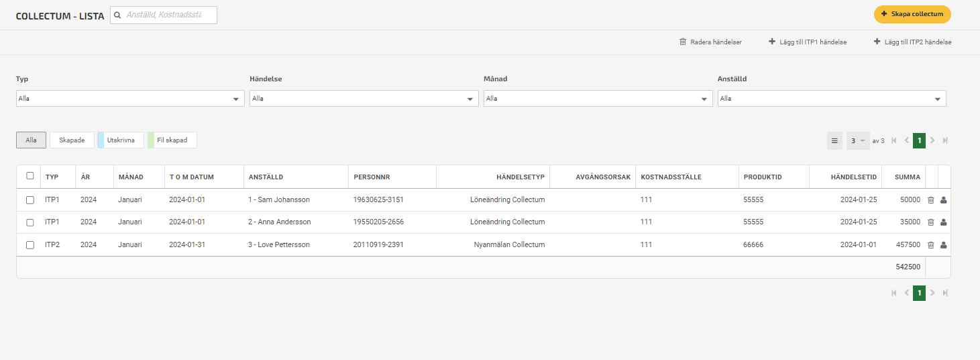Tick checkbox for Love Pettersson row
The image size is (980, 360).
click(30, 245)
